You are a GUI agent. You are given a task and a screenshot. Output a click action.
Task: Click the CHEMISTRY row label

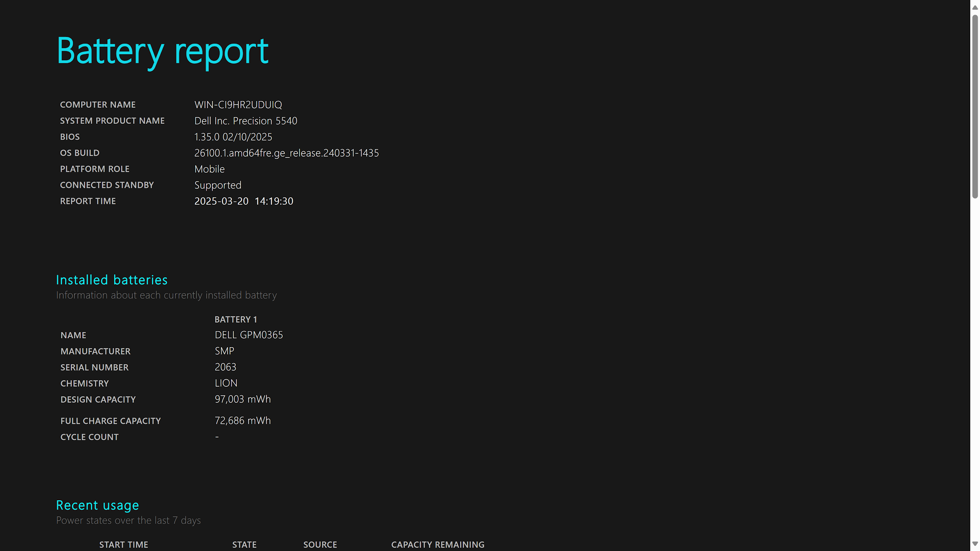tap(85, 383)
